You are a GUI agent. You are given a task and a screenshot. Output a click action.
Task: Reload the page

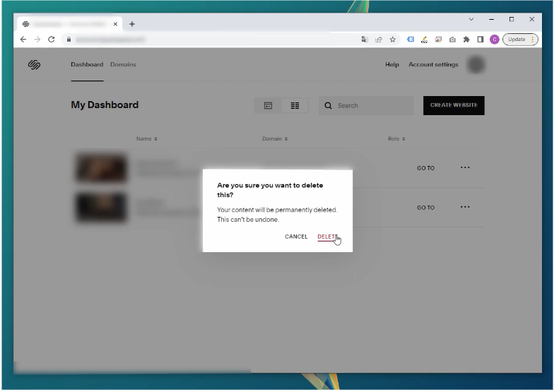(x=51, y=40)
